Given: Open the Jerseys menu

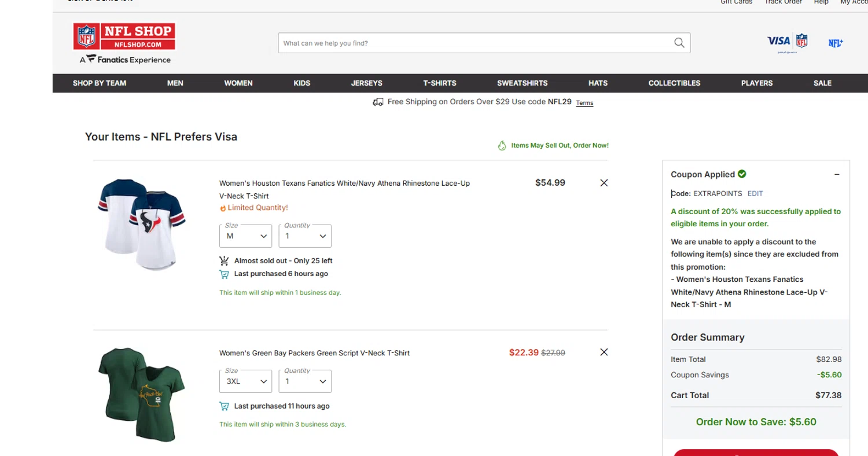Looking at the screenshot, I should coord(367,83).
